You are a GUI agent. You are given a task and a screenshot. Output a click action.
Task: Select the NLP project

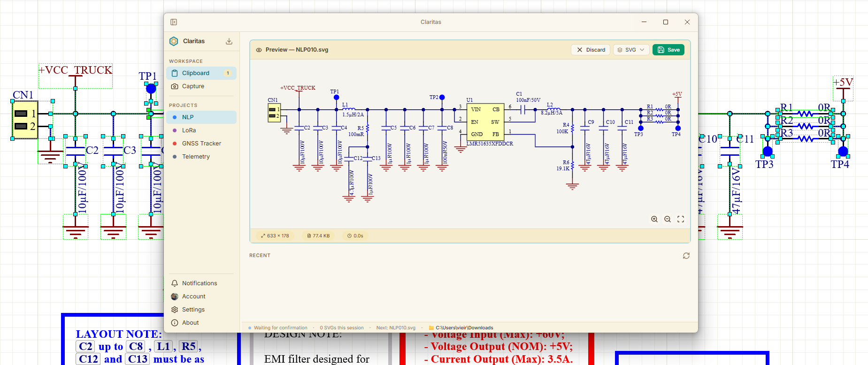click(x=201, y=117)
